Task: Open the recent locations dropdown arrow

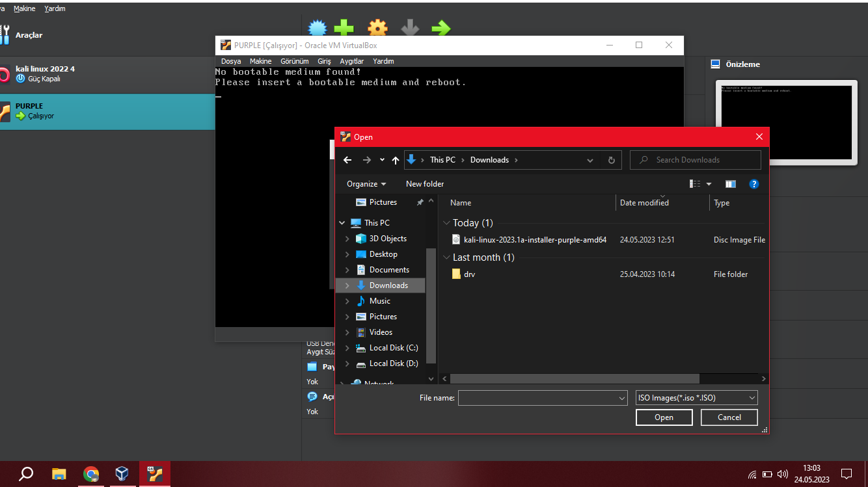Action: coord(382,160)
